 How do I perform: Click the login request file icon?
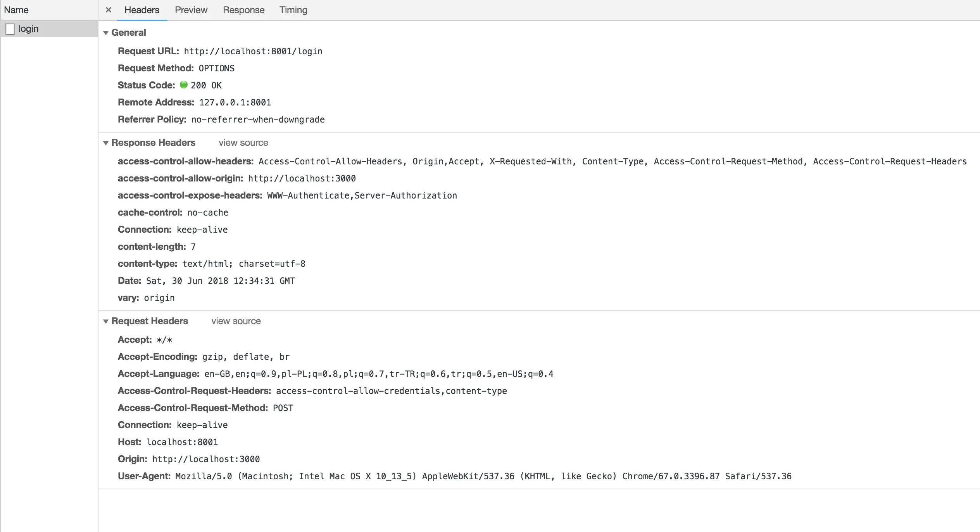(x=10, y=29)
